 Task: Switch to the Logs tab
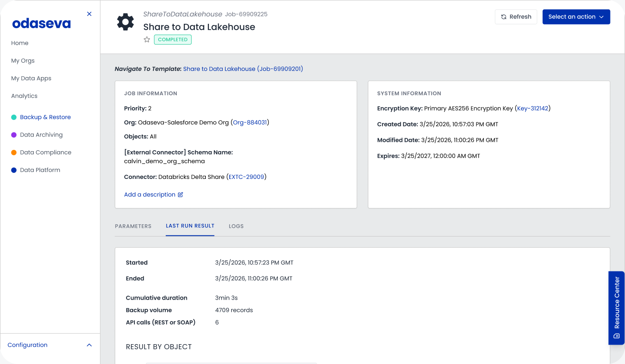point(236,226)
